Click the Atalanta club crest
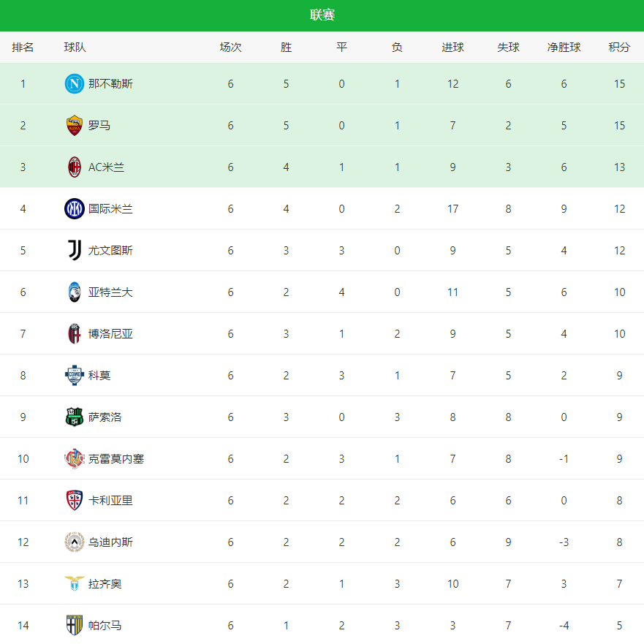644x644 pixels. tap(75, 292)
